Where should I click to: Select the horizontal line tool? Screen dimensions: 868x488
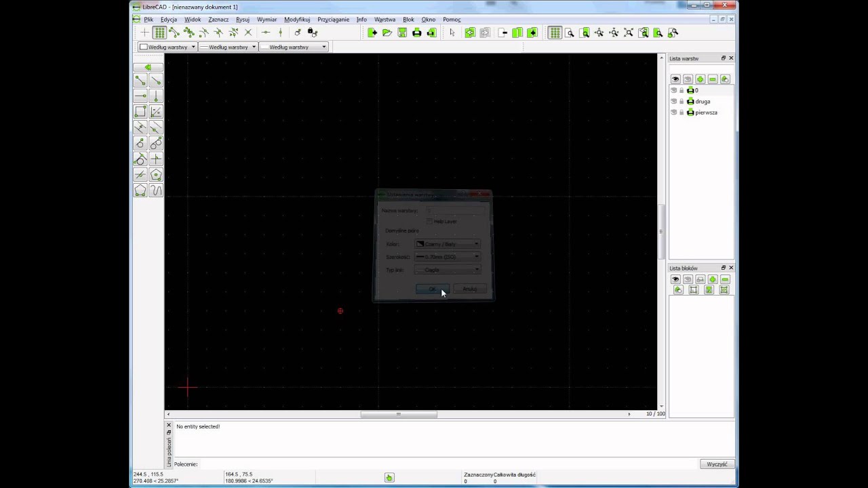coord(140,96)
